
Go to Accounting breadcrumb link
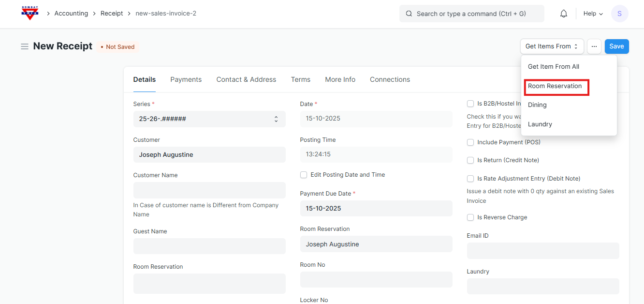pos(71,14)
